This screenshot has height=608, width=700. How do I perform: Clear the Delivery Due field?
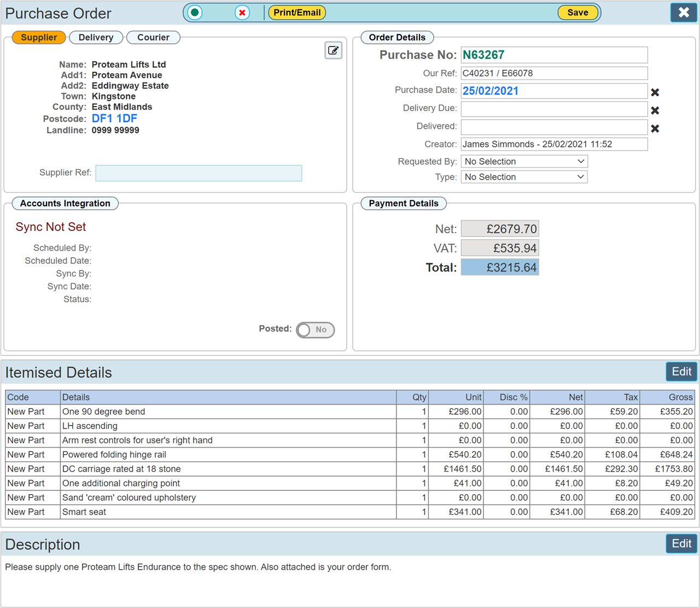coord(655,111)
